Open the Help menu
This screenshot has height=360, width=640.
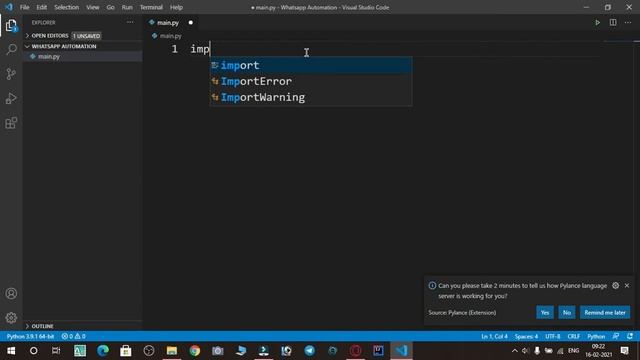[176, 7]
